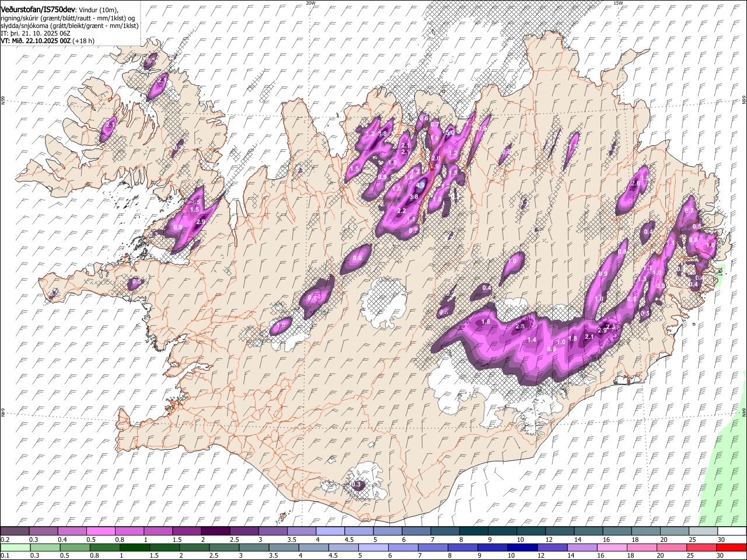Click the 2.2 snowfall value on the map
The image size is (747, 560).
tap(402, 211)
